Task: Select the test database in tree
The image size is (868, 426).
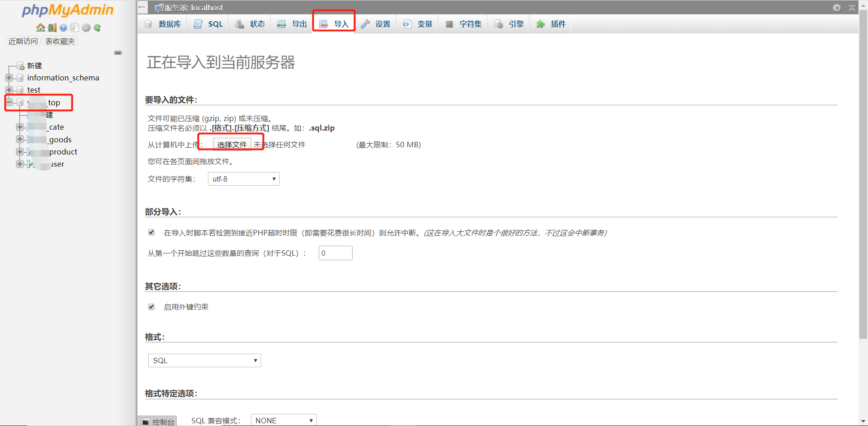Action: pyautogui.click(x=34, y=90)
